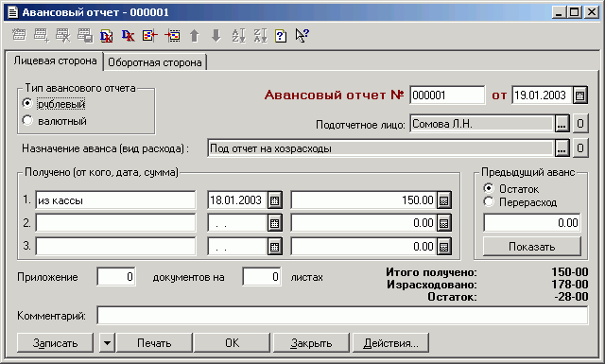605x364 pixels.
Task: Open calculator for row 1 amount 150.00
Action: coord(443,200)
